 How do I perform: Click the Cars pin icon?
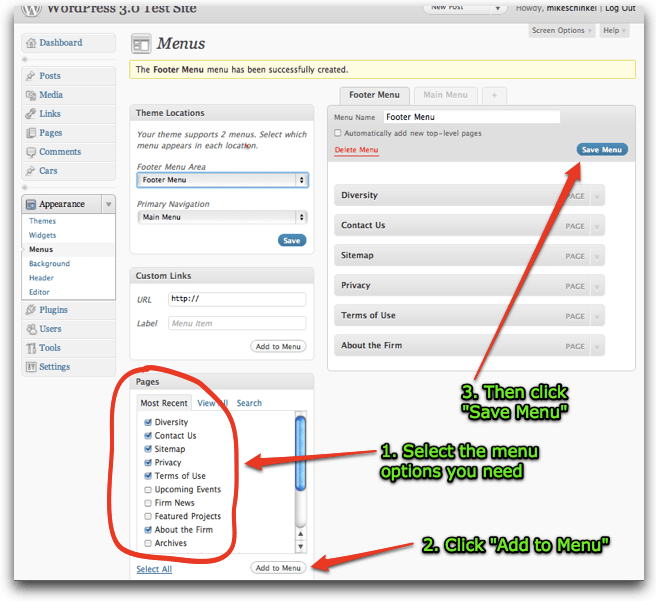coord(31,171)
